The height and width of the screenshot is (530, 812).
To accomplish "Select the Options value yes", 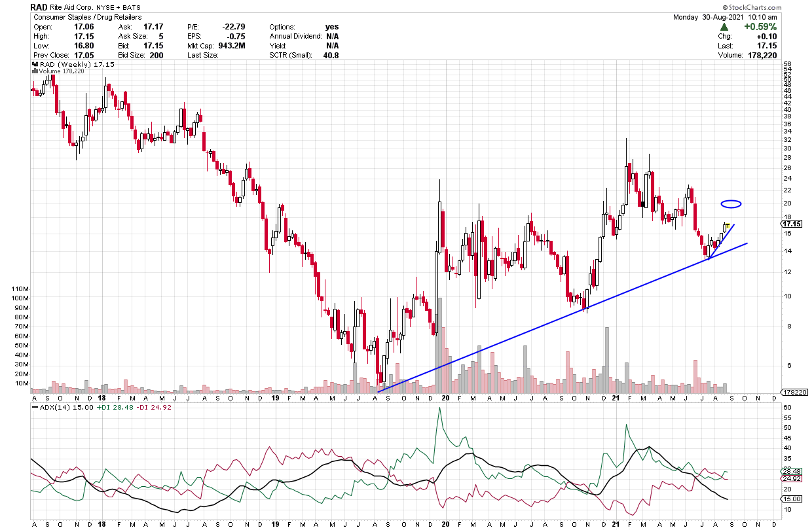I will [x=332, y=27].
